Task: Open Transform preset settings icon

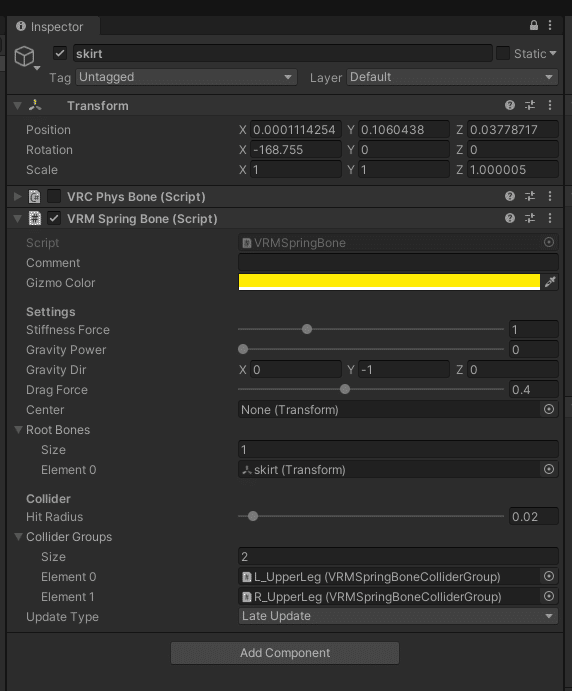Action: (x=530, y=105)
